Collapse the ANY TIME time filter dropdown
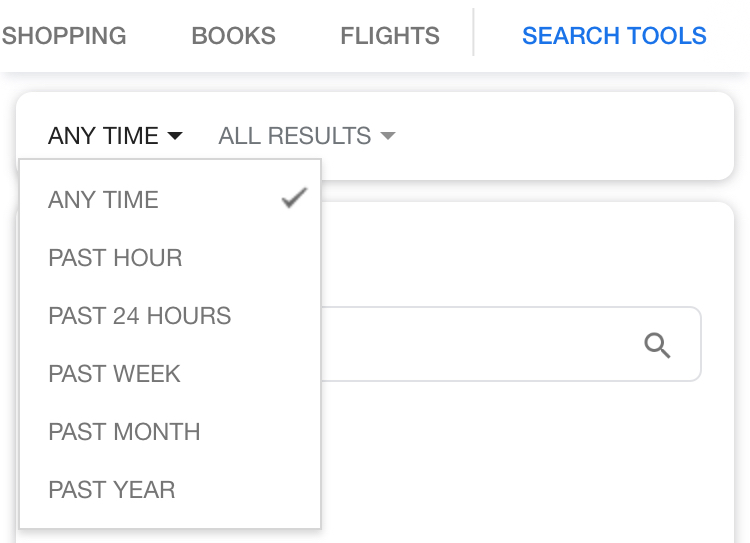This screenshot has height=543, width=750. point(103,136)
